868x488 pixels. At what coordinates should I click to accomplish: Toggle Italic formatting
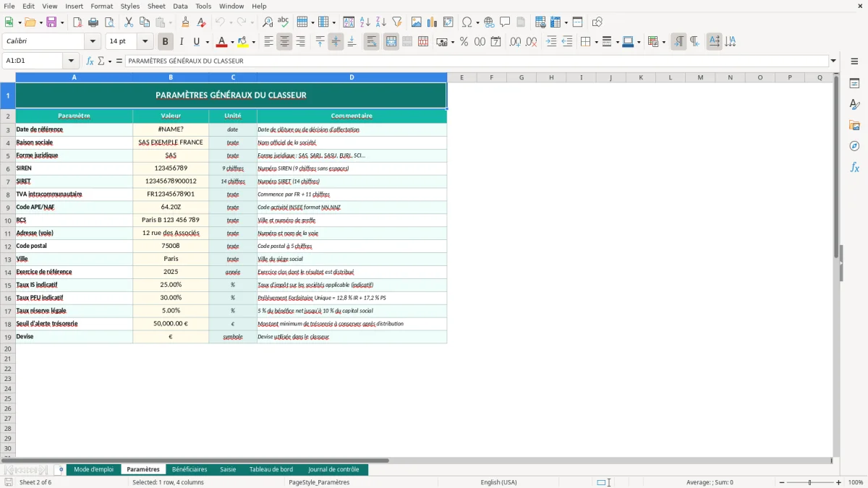[x=182, y=42]
